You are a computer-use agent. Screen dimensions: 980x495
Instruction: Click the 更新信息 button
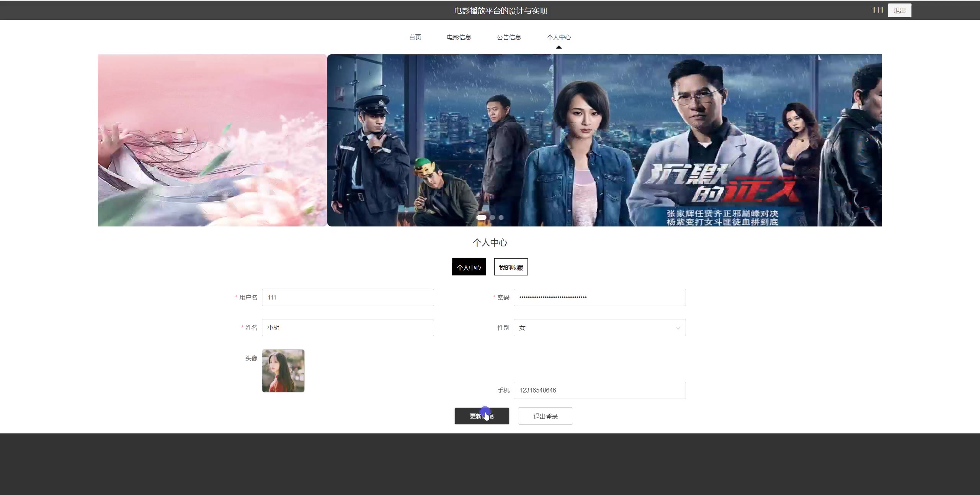click(x=482, y=416)
